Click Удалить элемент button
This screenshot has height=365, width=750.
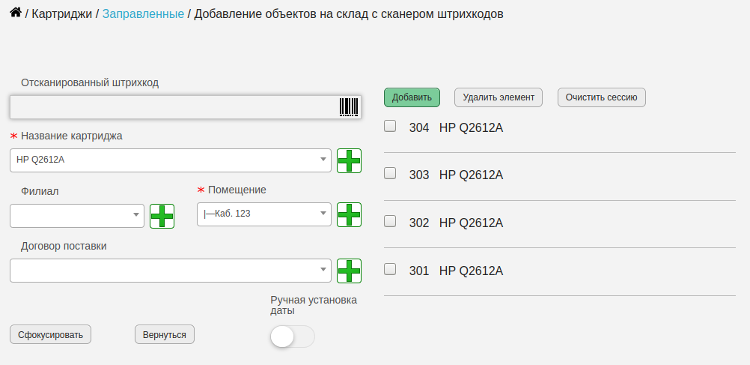click(x=498, y=97)
